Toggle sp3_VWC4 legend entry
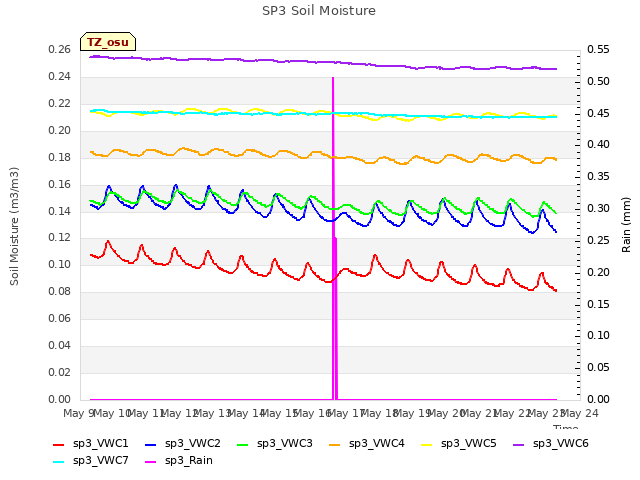 point(367,444)
